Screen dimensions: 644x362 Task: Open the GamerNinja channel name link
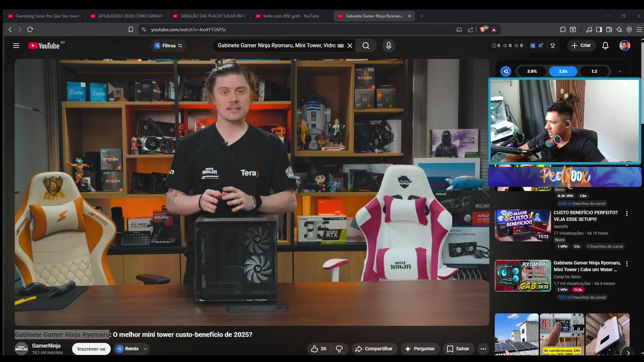(x=46, y=346)
